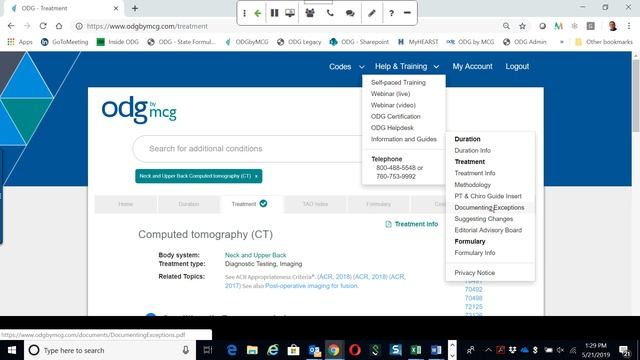Click the GoToMeeting phone audio icon
This screenshot has height=360, width=640.
pos(330,13)
